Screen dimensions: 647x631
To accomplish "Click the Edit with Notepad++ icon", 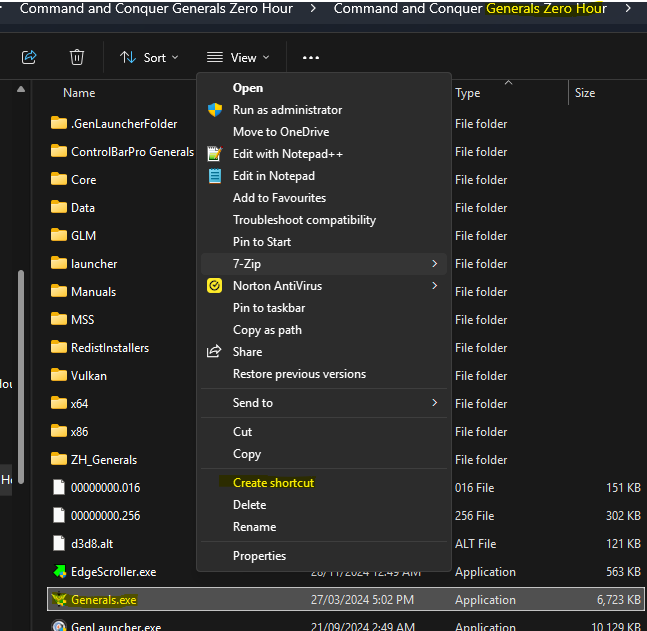I will 214,154.
